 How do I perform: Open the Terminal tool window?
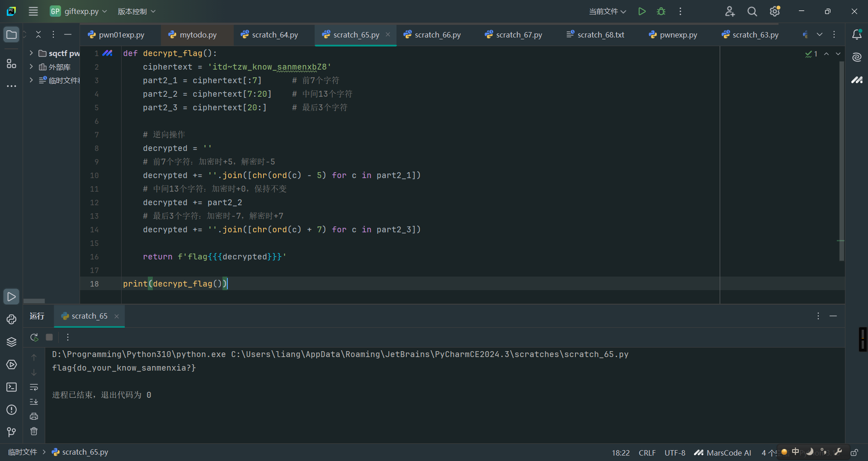11,387
